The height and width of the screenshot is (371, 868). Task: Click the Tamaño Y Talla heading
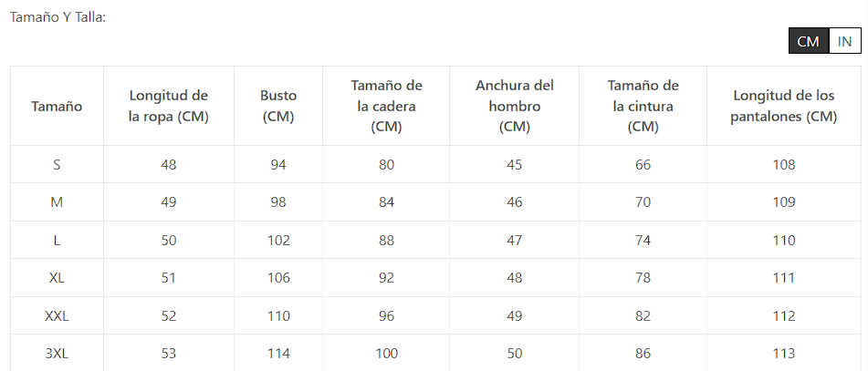58,16
